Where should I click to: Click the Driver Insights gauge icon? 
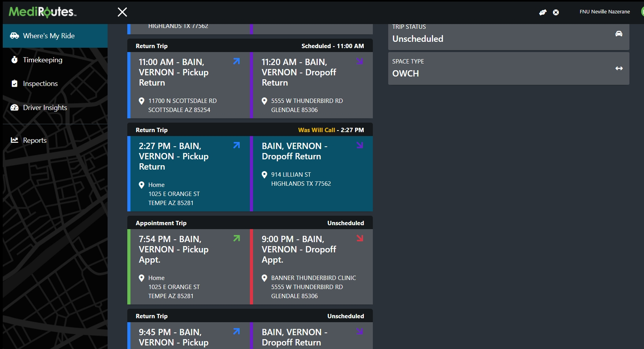[x=15, y=108]
